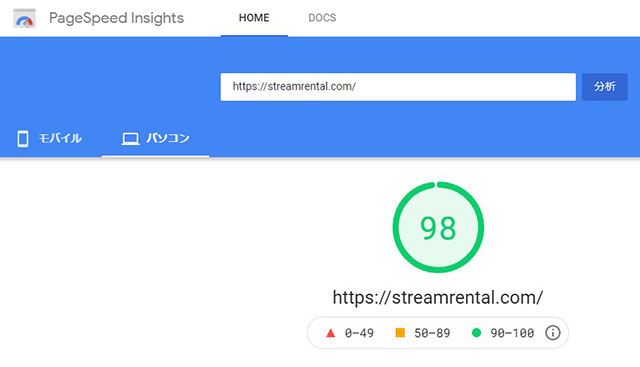
Task: Click the mobile phone icon
Action: (23, 139)
